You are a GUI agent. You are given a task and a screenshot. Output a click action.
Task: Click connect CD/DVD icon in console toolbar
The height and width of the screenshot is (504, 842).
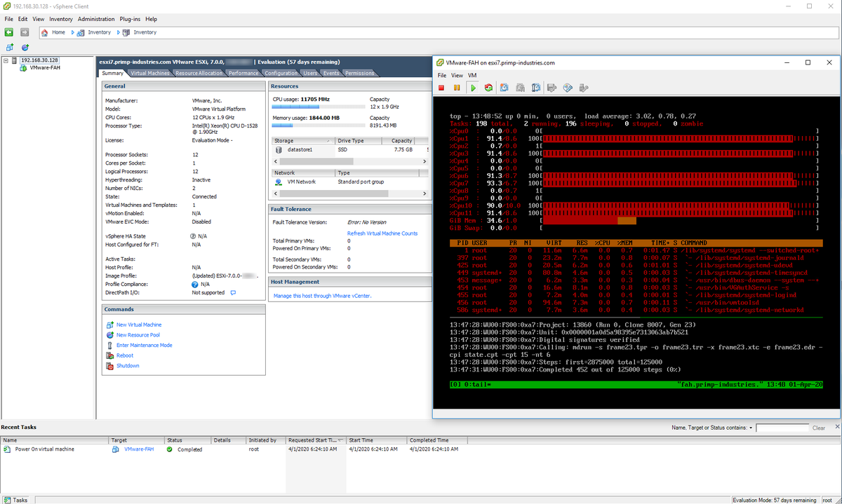[568, 88]
